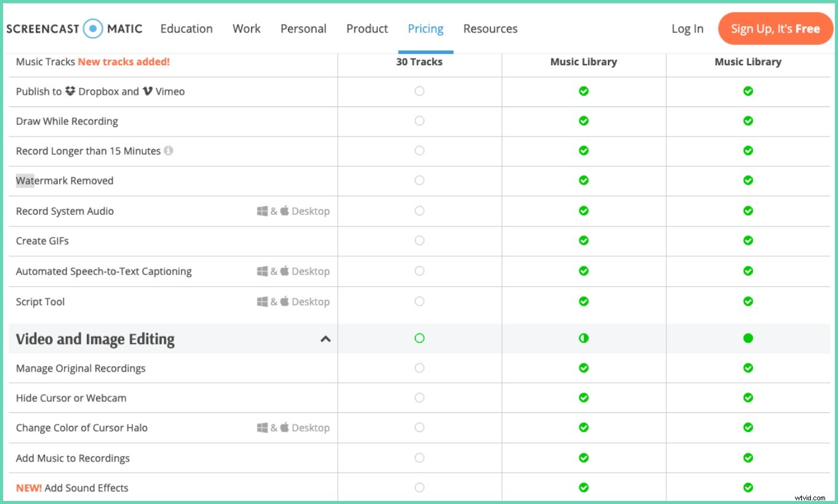Click the Windows icon in the Record System Audio row
The height and width of the screenshot is (504, 838).
[x=263, y=211]
